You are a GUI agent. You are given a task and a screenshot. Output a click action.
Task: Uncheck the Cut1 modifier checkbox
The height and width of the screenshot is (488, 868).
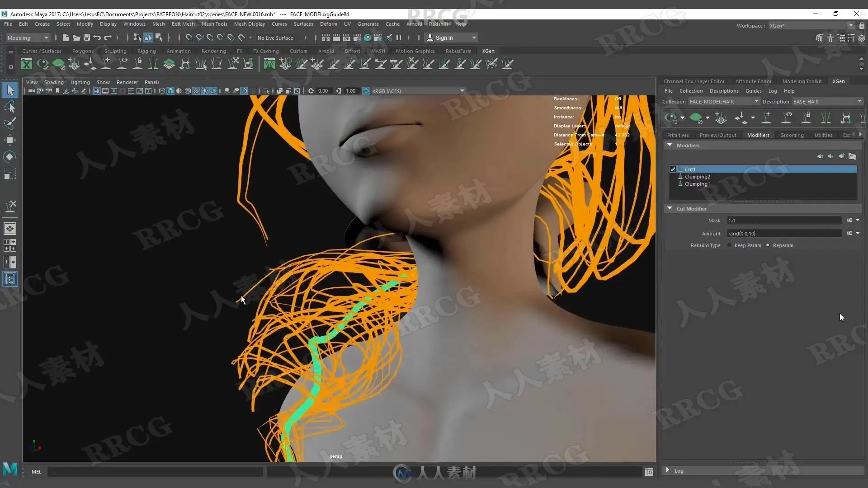(x=673, y=169)
